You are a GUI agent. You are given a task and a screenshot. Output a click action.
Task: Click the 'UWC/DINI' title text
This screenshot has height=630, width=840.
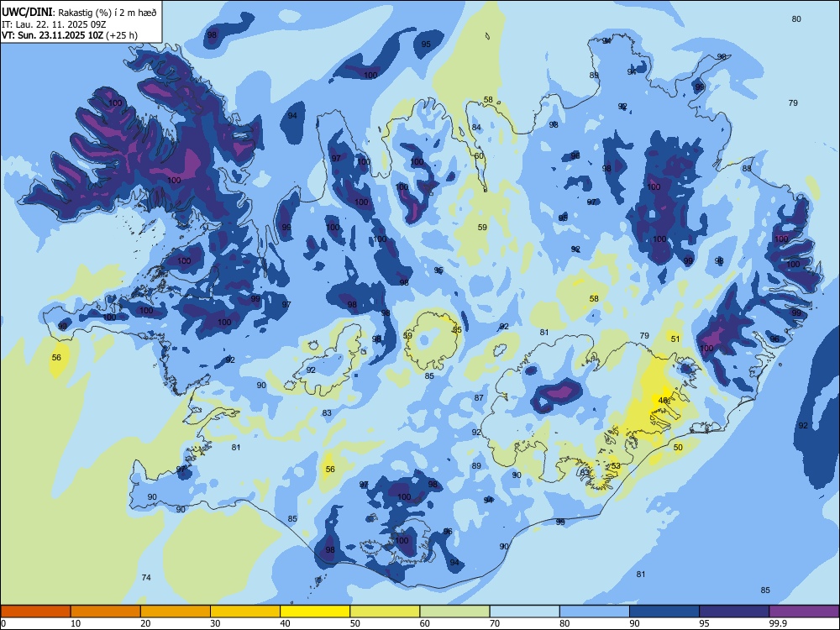pos(27,12)
